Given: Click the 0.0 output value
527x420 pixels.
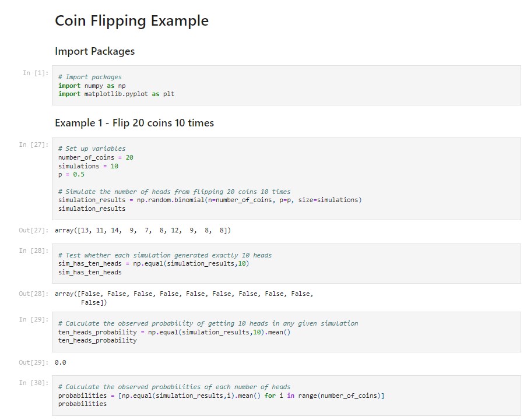Looking at the screenshot, I should pos(60,362).
